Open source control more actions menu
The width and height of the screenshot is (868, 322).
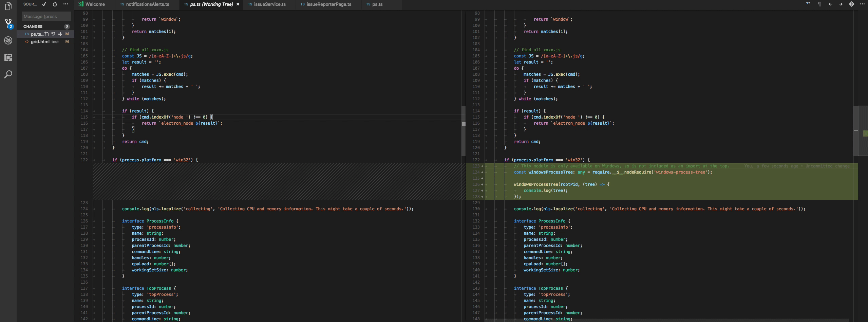tap(66, 4)
